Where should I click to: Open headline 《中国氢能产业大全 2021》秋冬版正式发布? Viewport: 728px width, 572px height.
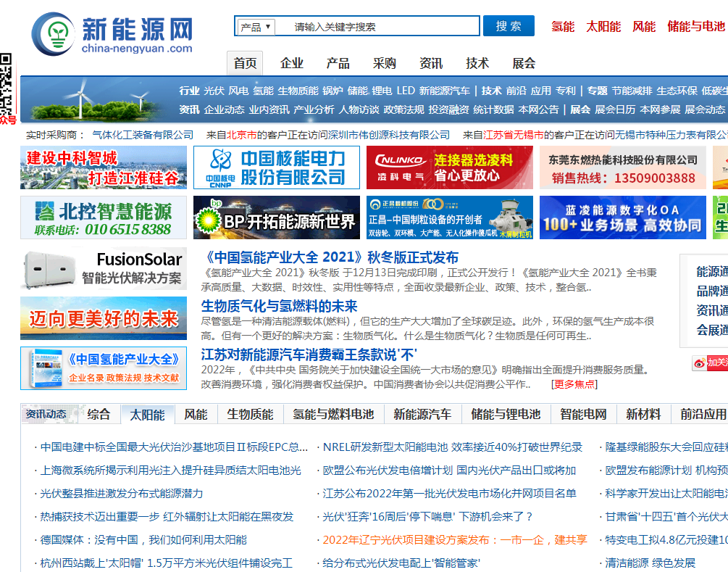(x=330, y=257)
